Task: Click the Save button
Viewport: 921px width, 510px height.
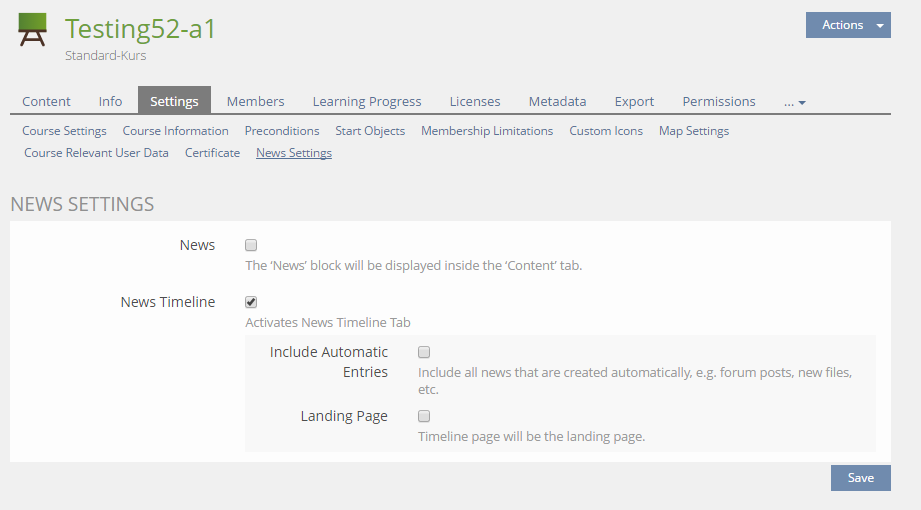Action: coord(860,478)
